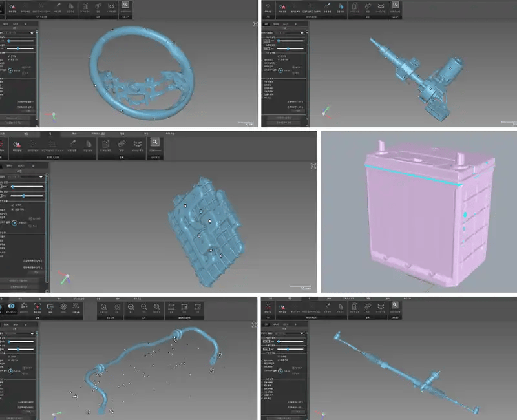Toggle the upper checkbox in valve body side panel
Viewport: 517px width, 420px height.
pos(12,205)
